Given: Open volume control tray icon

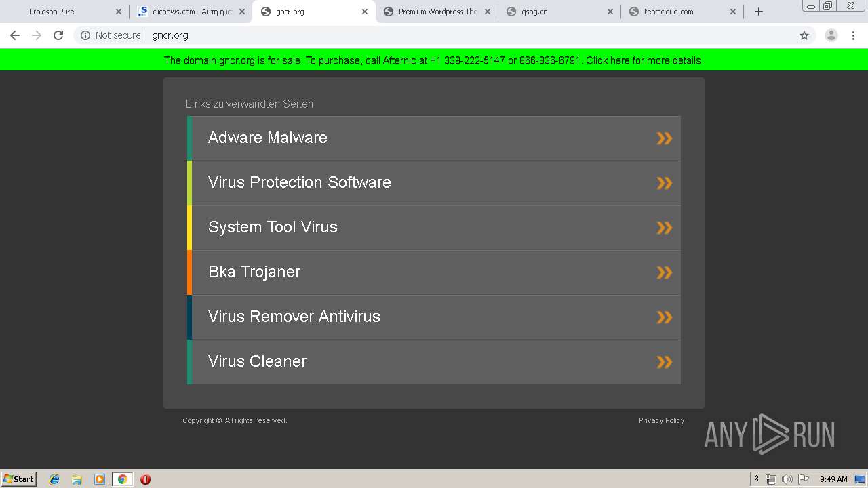Looking at the screenshot, I should (787, 479).
